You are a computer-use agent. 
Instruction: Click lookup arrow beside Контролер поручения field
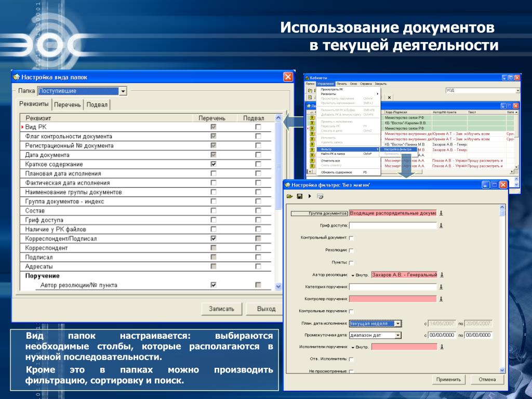pos(441,299)
